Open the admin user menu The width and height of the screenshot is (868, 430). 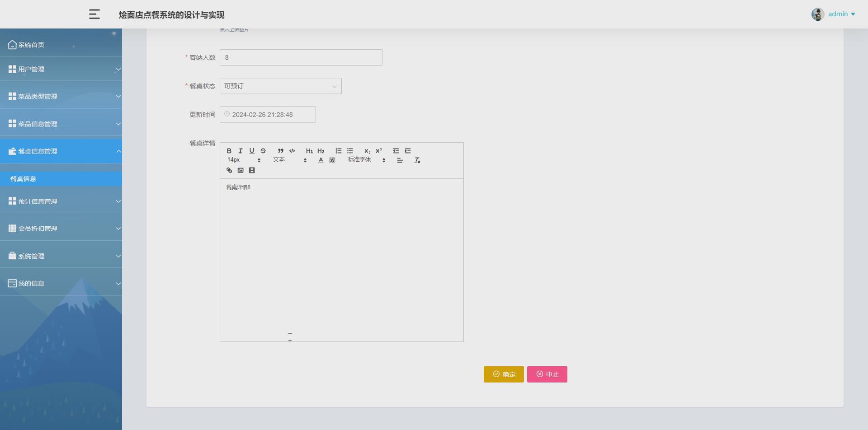(x=841, y=14)
